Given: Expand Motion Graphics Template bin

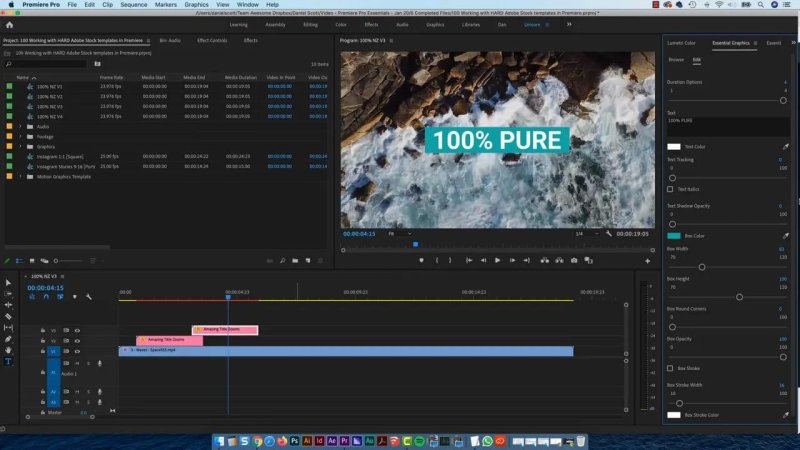Looking at the screenshot, I should tap(20, 177).
